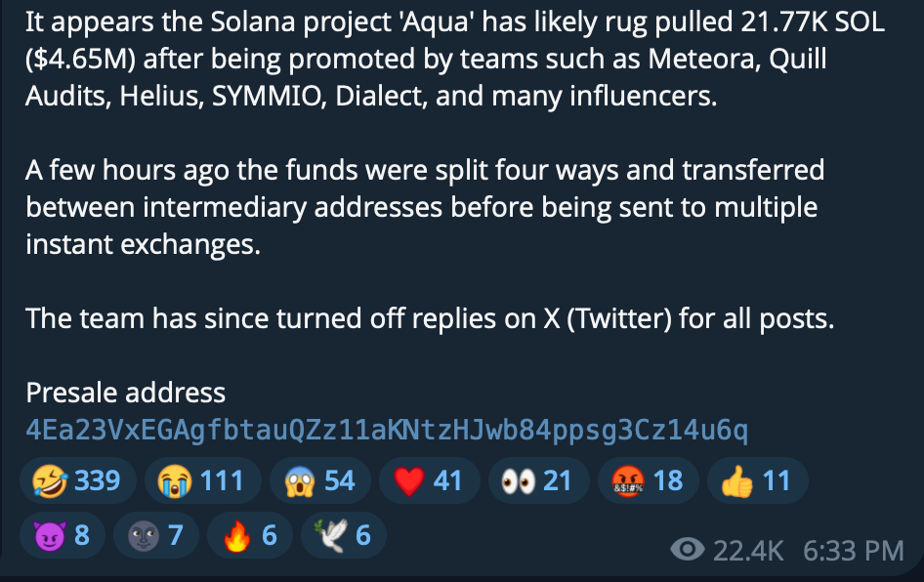The height and width of the screenshot is (582, 924).
Task: Click the 111 reaction count
Action: coord(222,480)
